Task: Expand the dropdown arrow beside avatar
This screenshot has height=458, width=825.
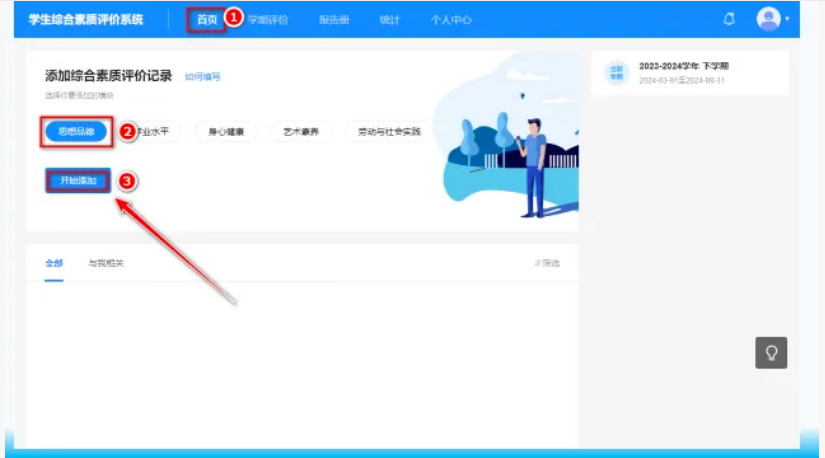Action: (787, 19)
